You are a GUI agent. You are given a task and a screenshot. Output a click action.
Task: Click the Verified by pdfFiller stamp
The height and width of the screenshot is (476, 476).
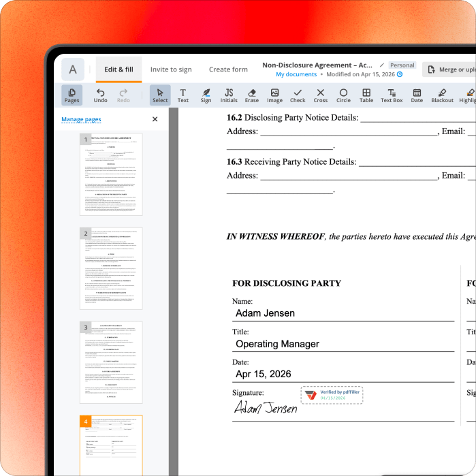pos(332,395)
